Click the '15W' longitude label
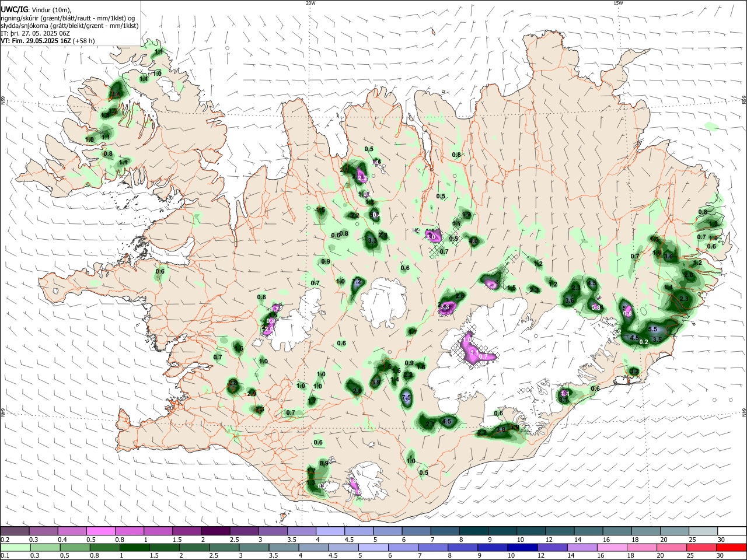 [618, 3]
